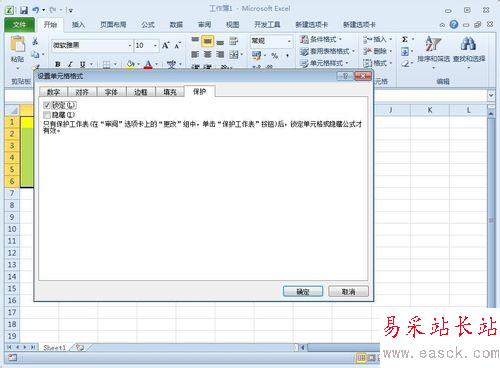Check the 隐藏 (Hidden) checkbox
Screen dimensions: 500x368
47,115
